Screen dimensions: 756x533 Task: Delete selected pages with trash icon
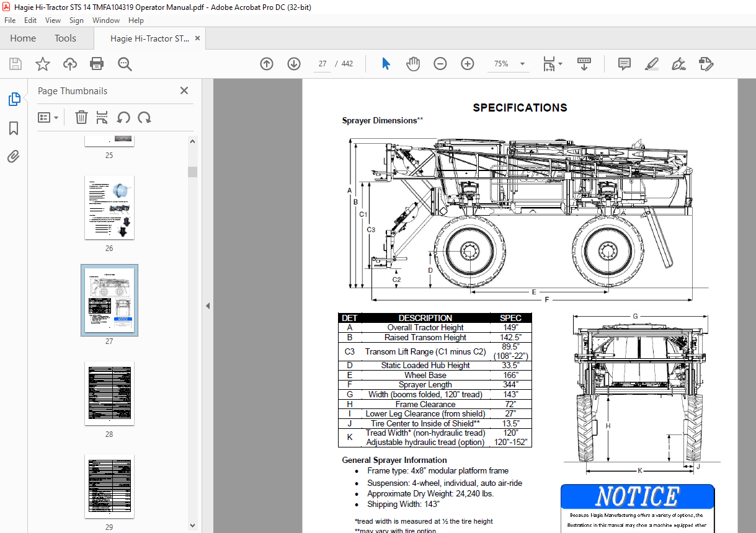click(x=81, y=117)
